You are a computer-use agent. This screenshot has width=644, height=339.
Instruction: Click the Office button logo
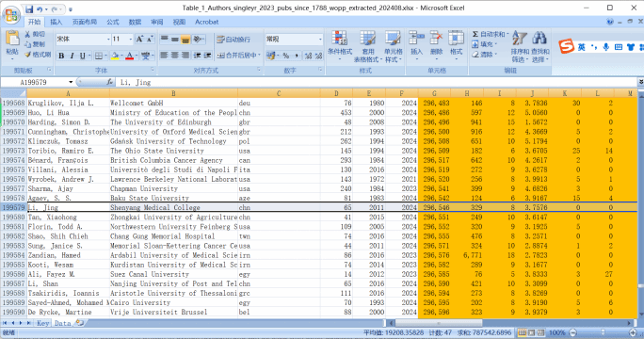[11, 15]
